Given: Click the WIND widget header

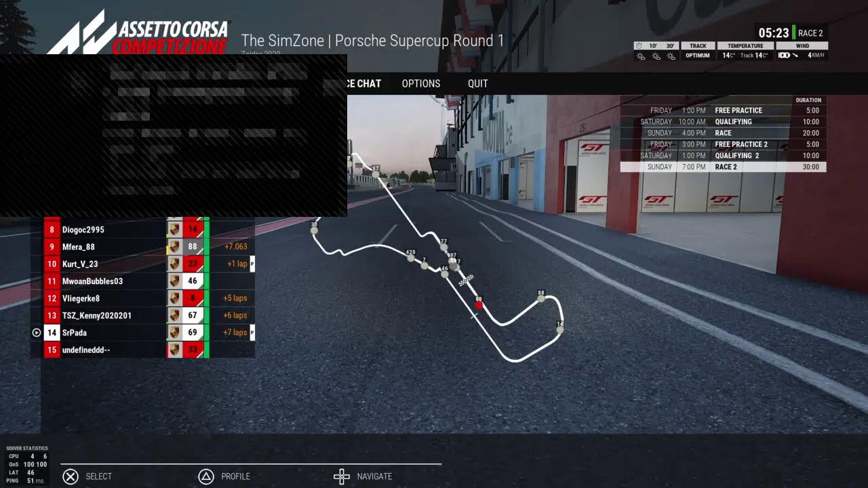Looking at the screenshot, I should (802, 46).
